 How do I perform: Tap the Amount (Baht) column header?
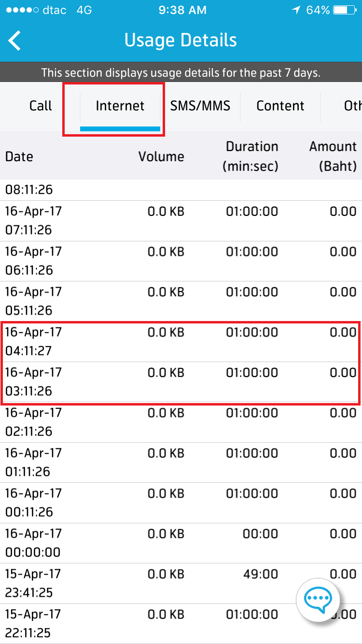[x=333, y=156]
